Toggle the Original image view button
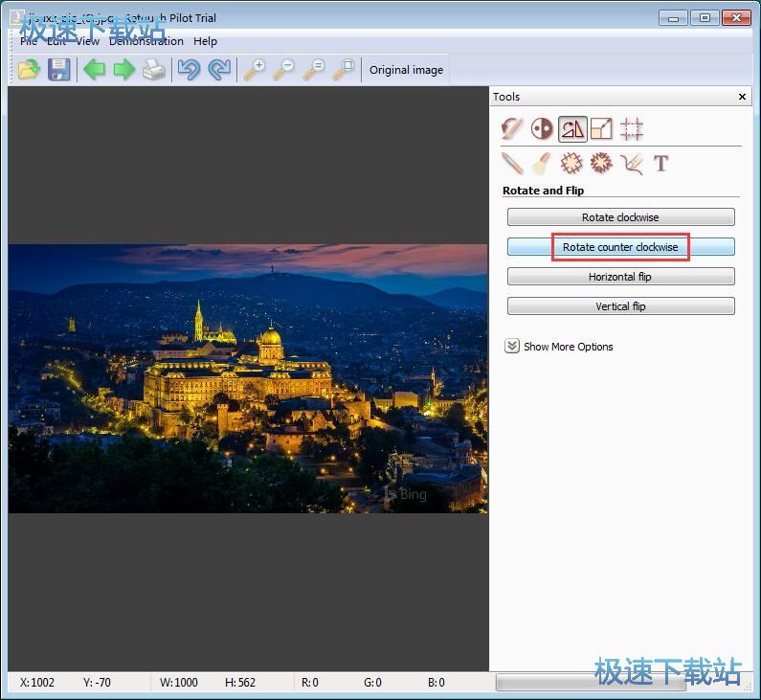 pyautogui.click(x=406, y=70)
